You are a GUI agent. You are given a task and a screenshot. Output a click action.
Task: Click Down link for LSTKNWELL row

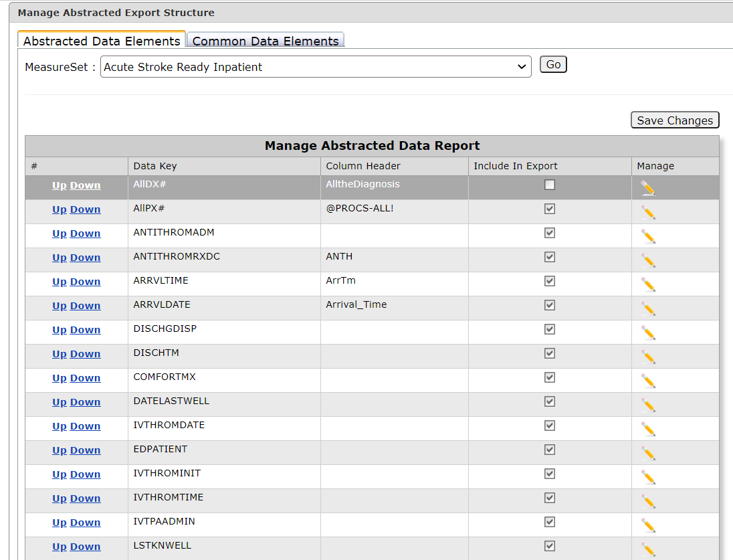point(85,547)
